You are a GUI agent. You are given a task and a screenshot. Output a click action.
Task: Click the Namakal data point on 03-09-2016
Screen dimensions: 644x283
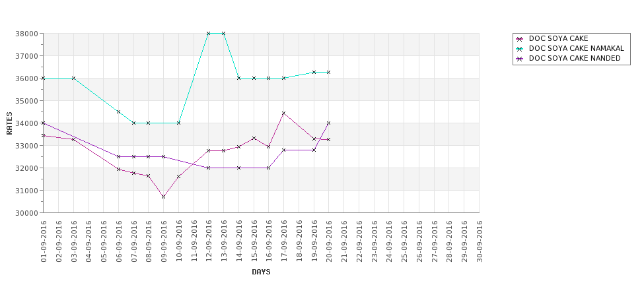tap(73, 78)
